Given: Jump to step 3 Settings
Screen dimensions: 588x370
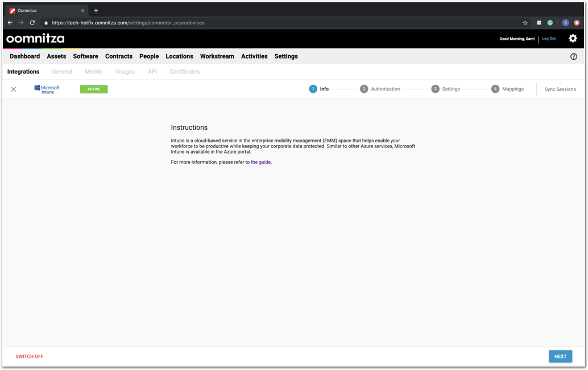Looking at the screenshot, I should (x=446, y=89).
